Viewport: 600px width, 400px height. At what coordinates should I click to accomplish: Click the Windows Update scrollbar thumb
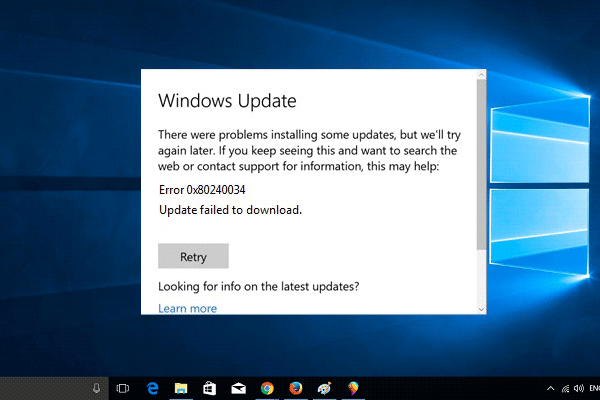(482, 165)
